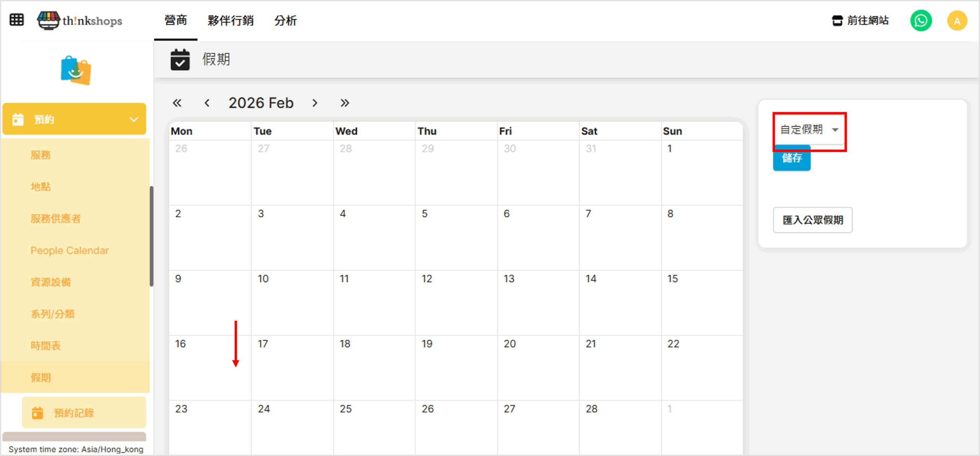Open the user avatar A

point(957,21)
